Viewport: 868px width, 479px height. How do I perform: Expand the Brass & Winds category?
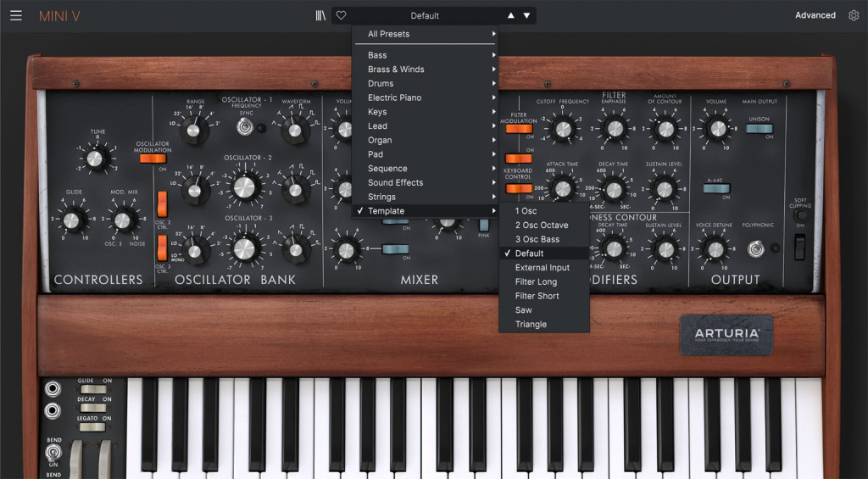click(x=426, y=70)
